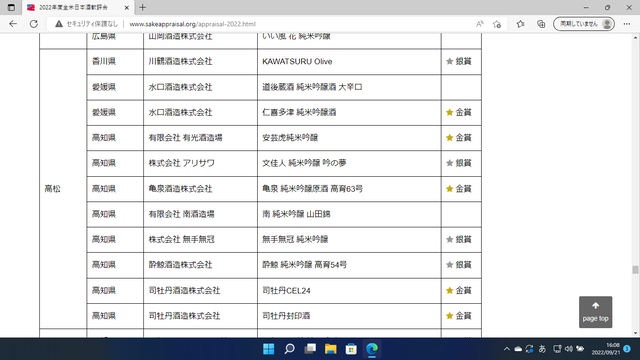The image size is (640, 360).
Task: Add this page to favorites
Action: (x=497, y=24)
